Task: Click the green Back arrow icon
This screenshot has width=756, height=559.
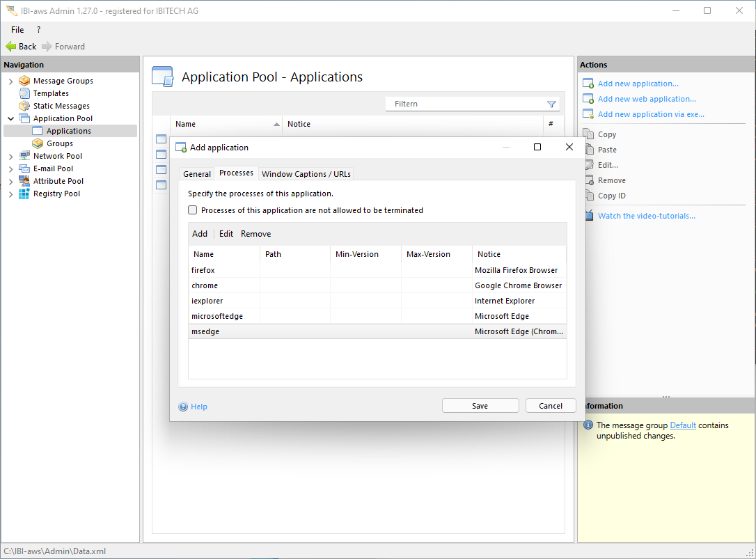Action: 10,47
